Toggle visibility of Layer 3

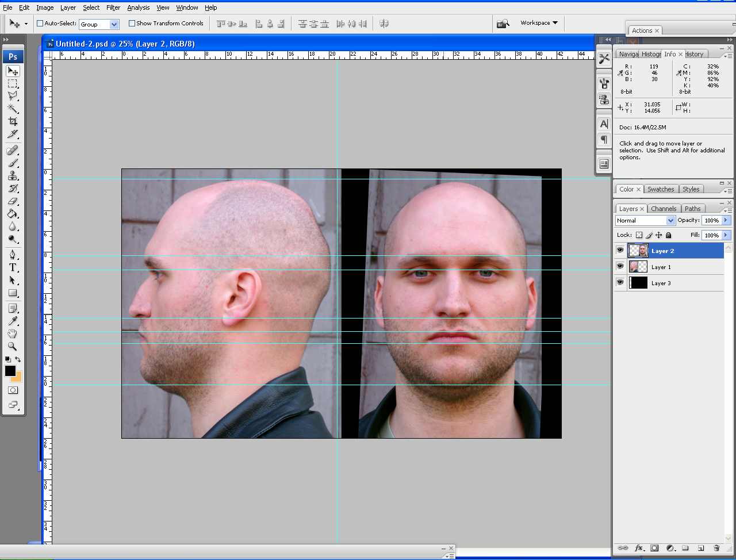(x=620, y=283)
